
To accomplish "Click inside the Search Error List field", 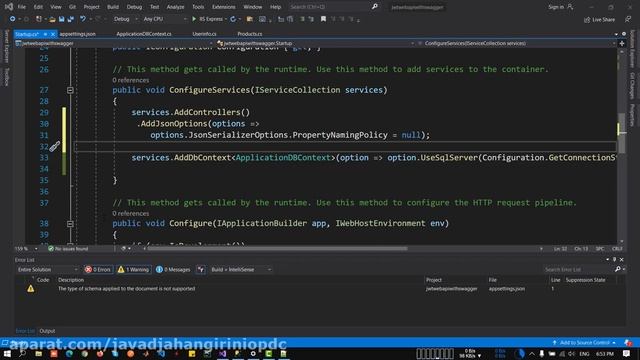I will pos(578,269).
